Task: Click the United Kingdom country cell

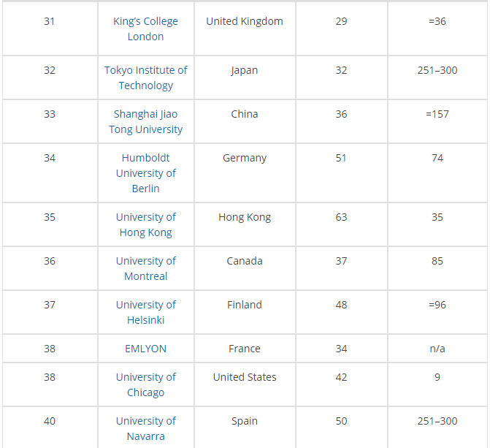Action: (x=244, y=21)
